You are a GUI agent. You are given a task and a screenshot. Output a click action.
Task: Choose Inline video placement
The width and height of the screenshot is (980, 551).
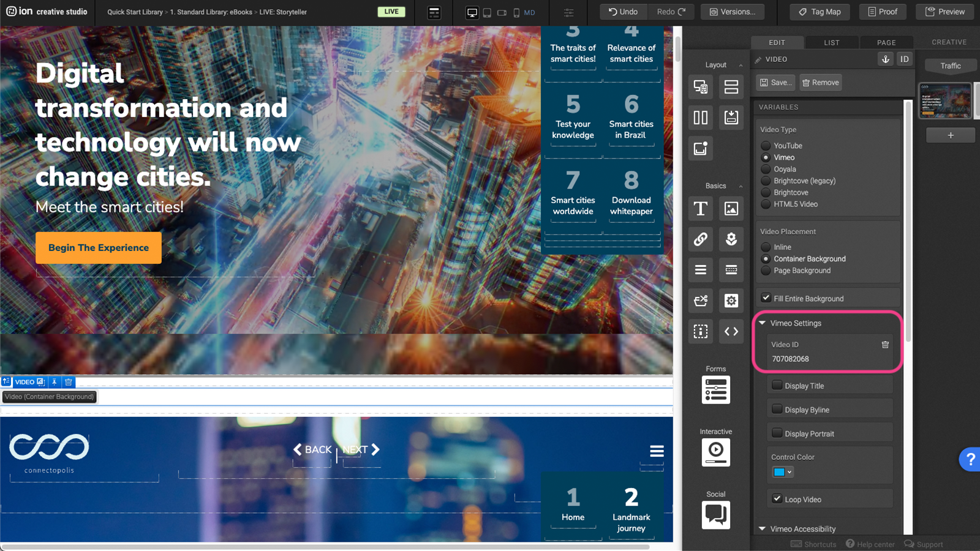tap(766, 247)
